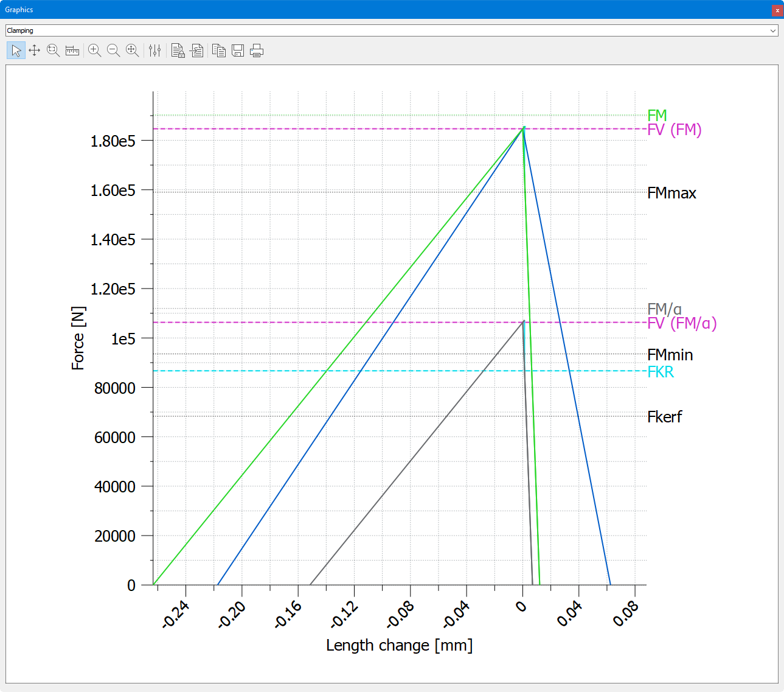Fit graph to window with zoom-extents icon
Screen dimensions: 784x692
[132, 51]
